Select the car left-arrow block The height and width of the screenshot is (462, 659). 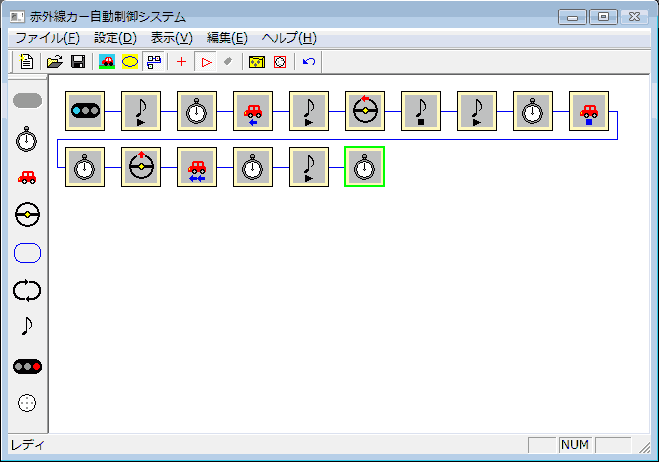click(253, 111)
